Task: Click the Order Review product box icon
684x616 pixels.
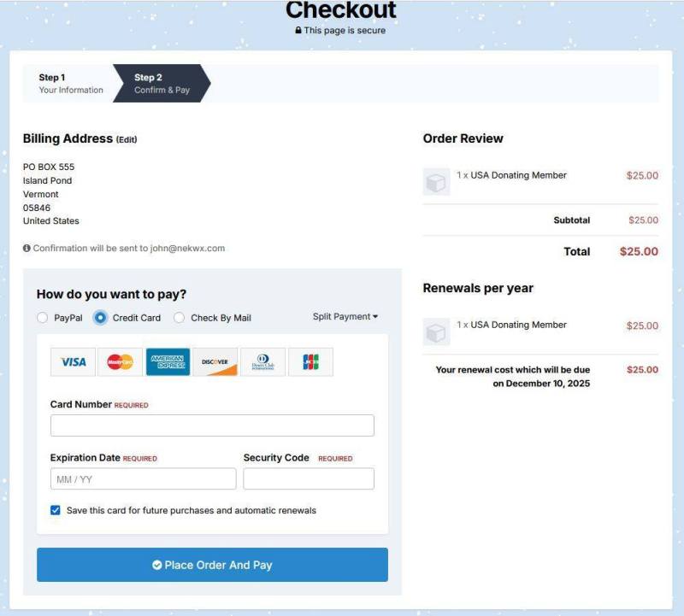Action: (436, 182)
